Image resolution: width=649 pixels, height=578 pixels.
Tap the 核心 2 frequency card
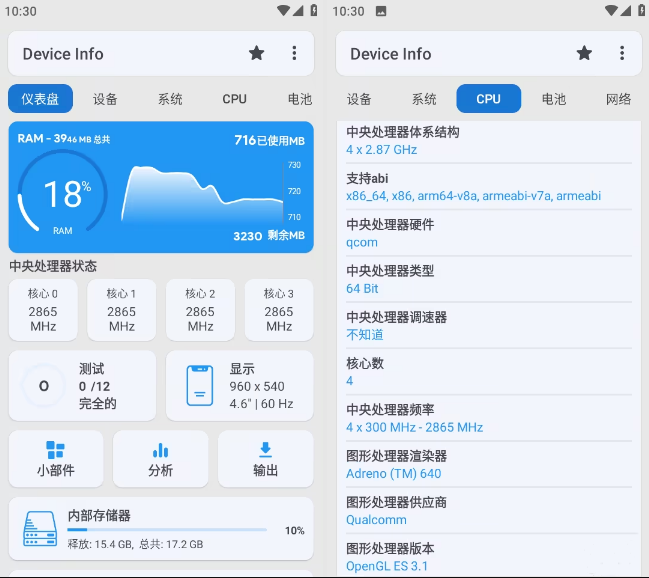(200, 310)
